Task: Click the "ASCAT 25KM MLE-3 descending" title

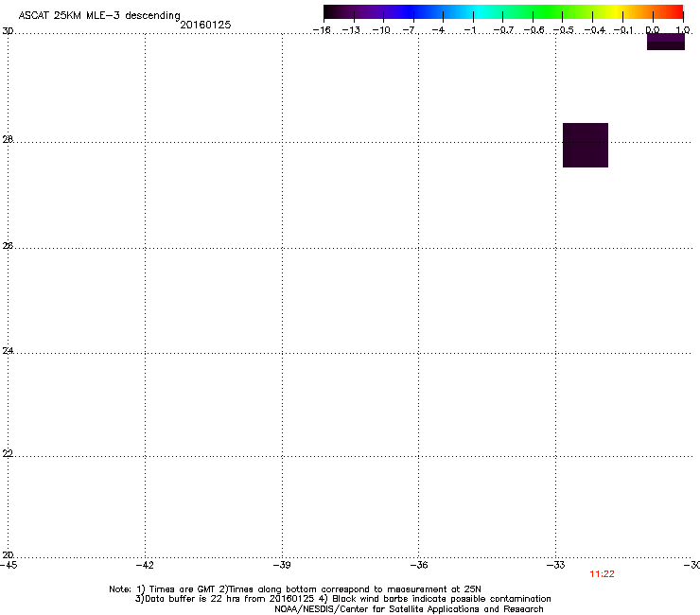Action: (x=99, y=16)
